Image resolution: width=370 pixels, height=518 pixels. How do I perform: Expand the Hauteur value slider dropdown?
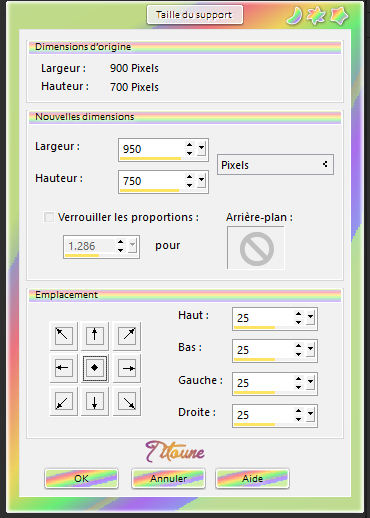(x=201, y=180)
